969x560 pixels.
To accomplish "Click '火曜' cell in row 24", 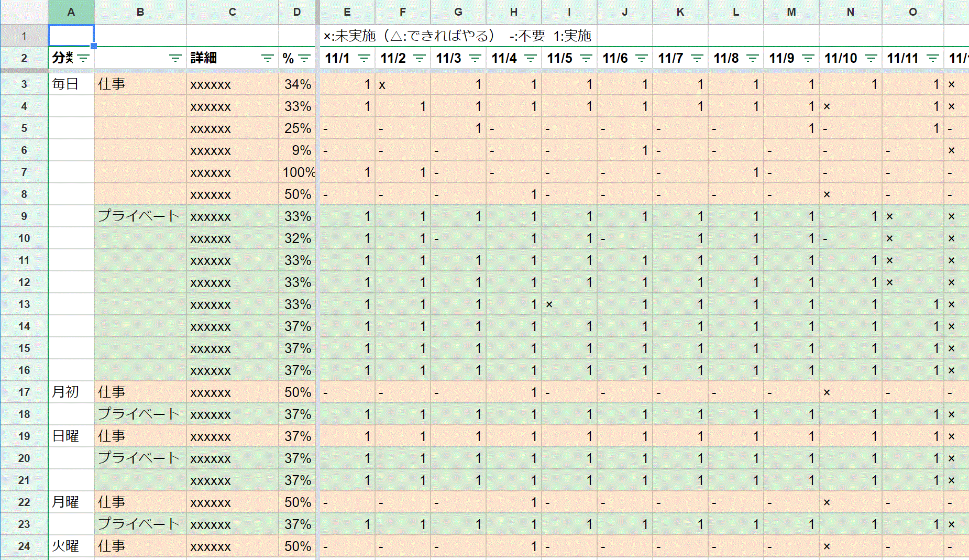I will click(x=71, y=546).
